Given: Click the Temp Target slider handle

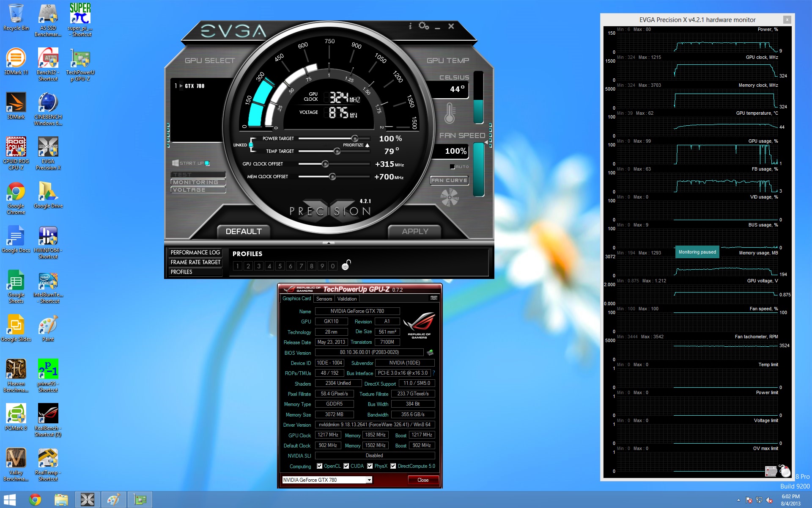Looking at the screenshot, I should (337, 151).
